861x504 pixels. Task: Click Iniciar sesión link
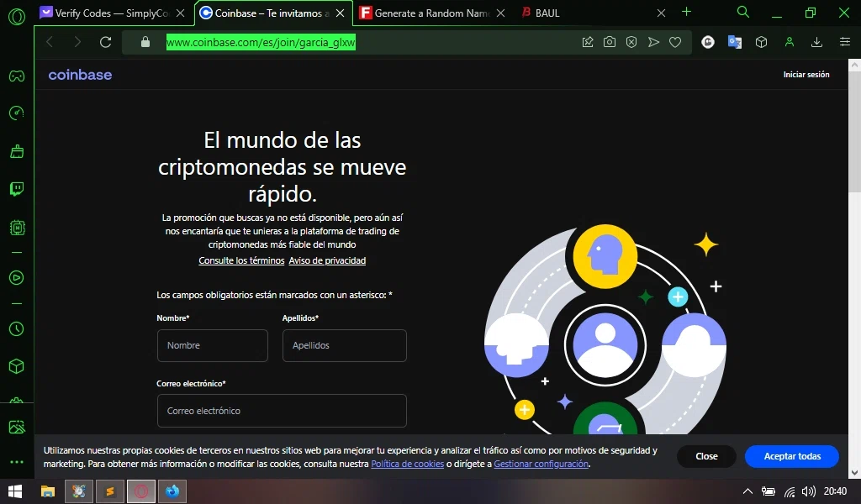click(806, 75)
